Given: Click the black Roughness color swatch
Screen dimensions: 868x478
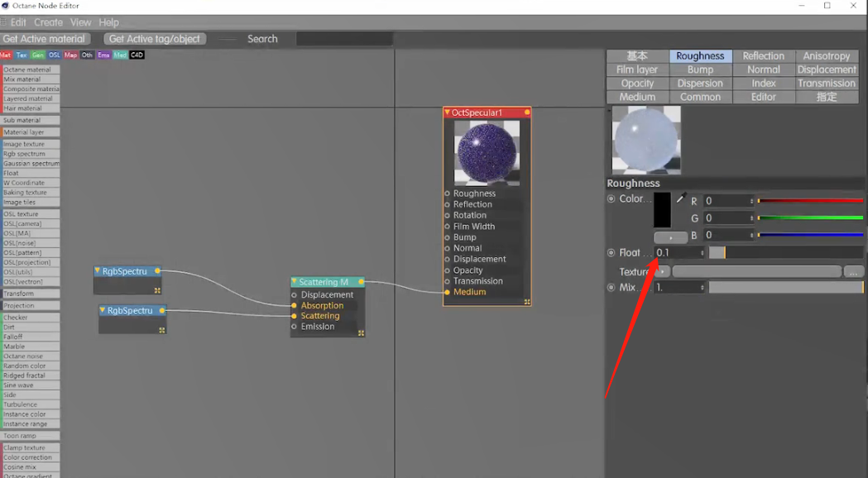Looking at the screenshot, I should click(x=662, y=210).
